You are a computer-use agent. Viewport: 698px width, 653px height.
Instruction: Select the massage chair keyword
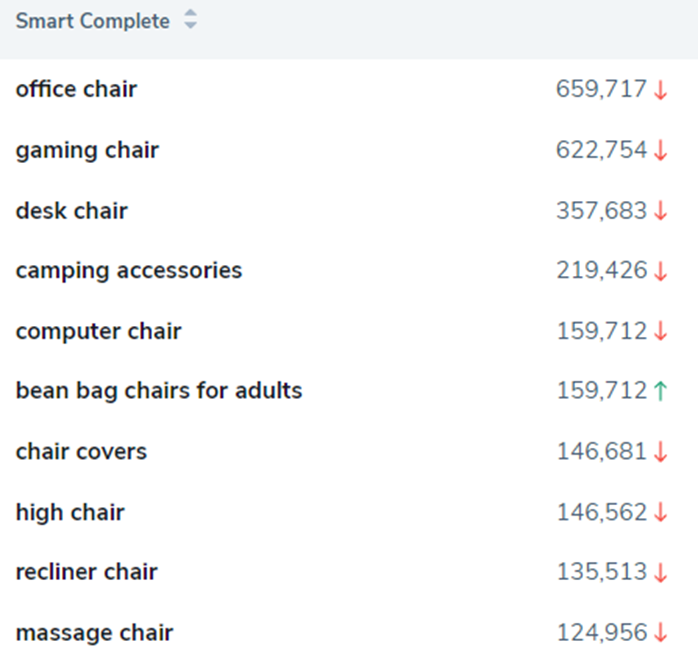pos(94,633)
